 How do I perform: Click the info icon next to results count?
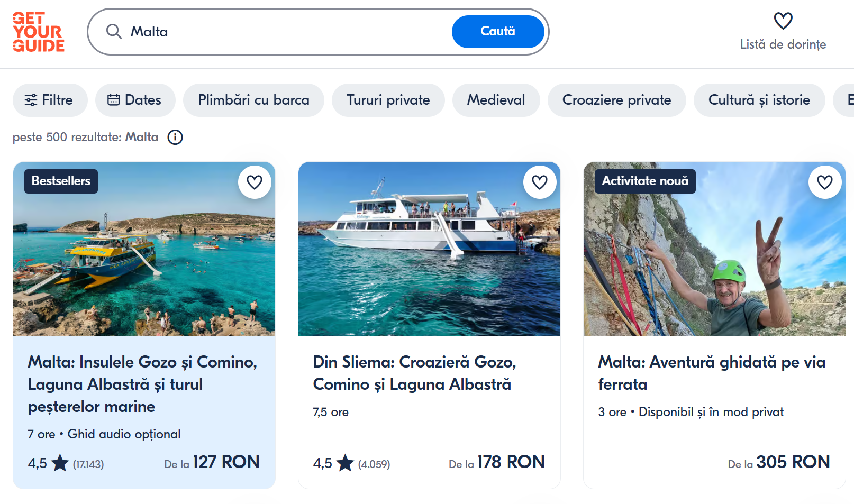click(175, 138)
